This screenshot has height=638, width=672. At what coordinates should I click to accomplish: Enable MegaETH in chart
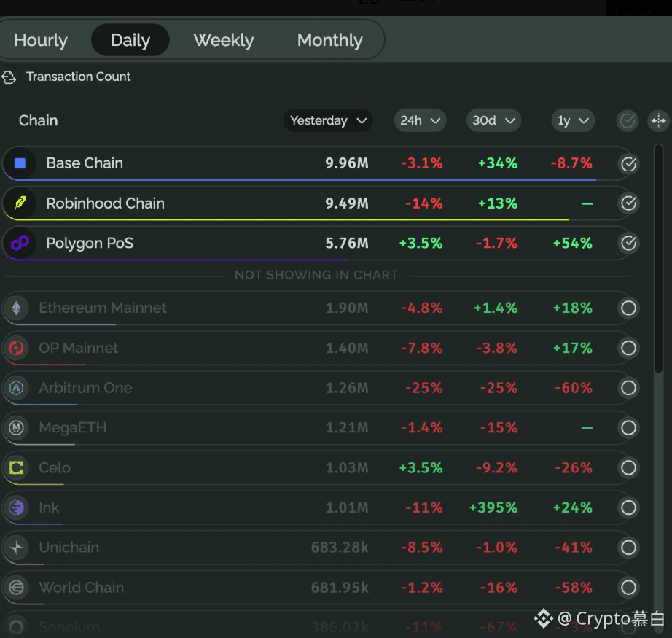click(628, 427)
